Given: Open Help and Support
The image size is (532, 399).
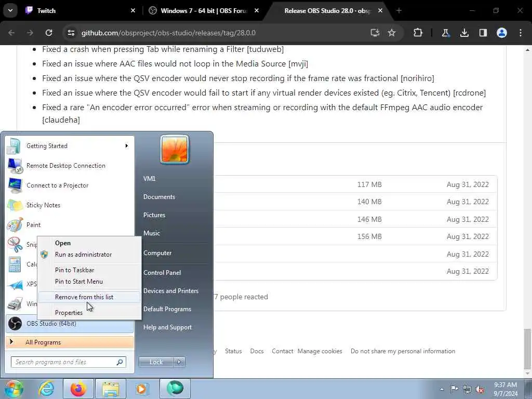Looking at the screenshot, I should click(168, 327).
